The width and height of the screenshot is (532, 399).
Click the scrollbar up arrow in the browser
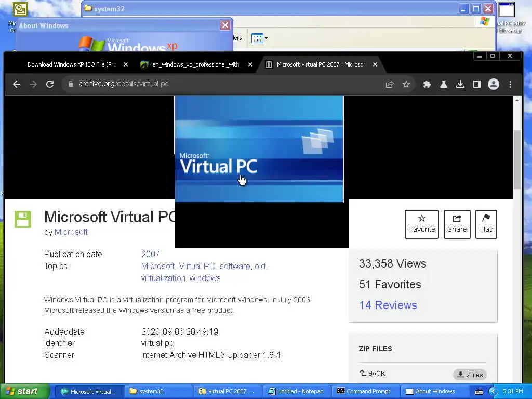[517, 101]
